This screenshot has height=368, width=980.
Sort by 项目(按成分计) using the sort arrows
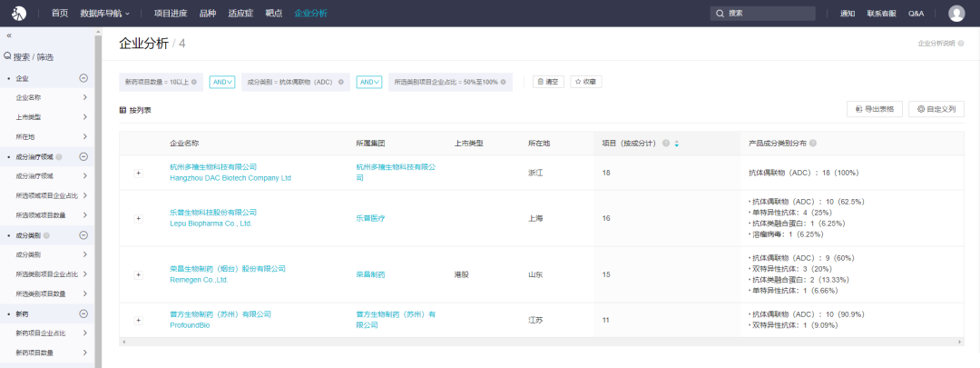click(x=676, y=144)
